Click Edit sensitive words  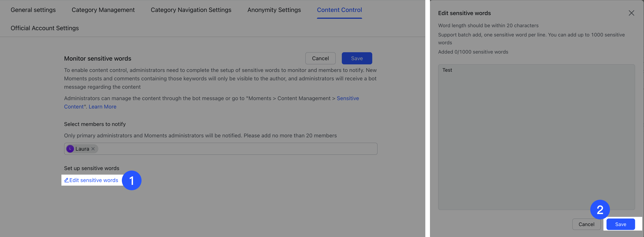pos(94,180)
